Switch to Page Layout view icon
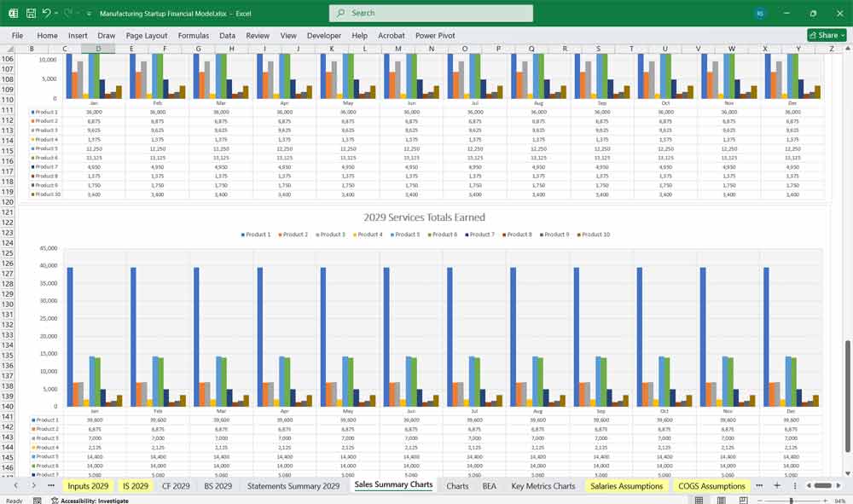Viewport: 853px width, 504px height. [x=721, y=500]
